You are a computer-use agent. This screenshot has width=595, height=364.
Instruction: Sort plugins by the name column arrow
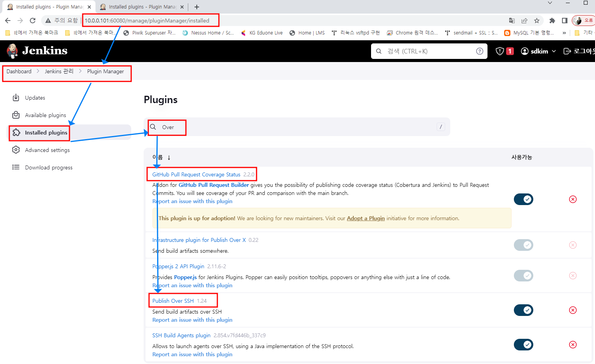(x=169, y=157)
